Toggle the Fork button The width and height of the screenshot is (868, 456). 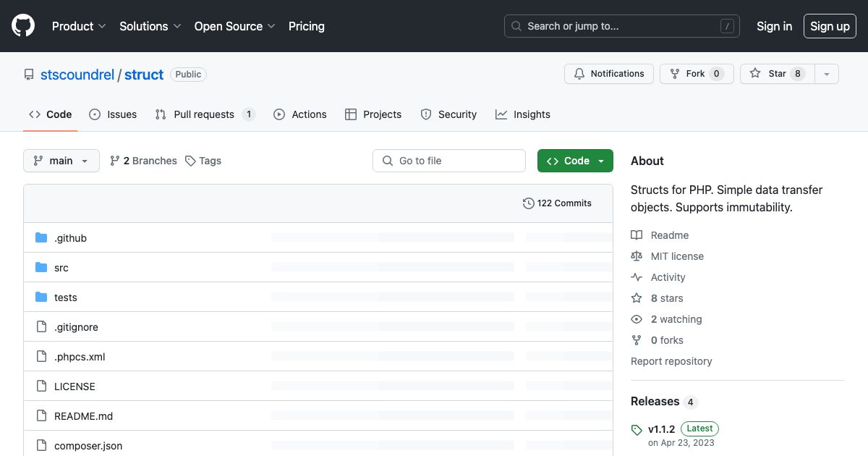[x=696, y=73]
